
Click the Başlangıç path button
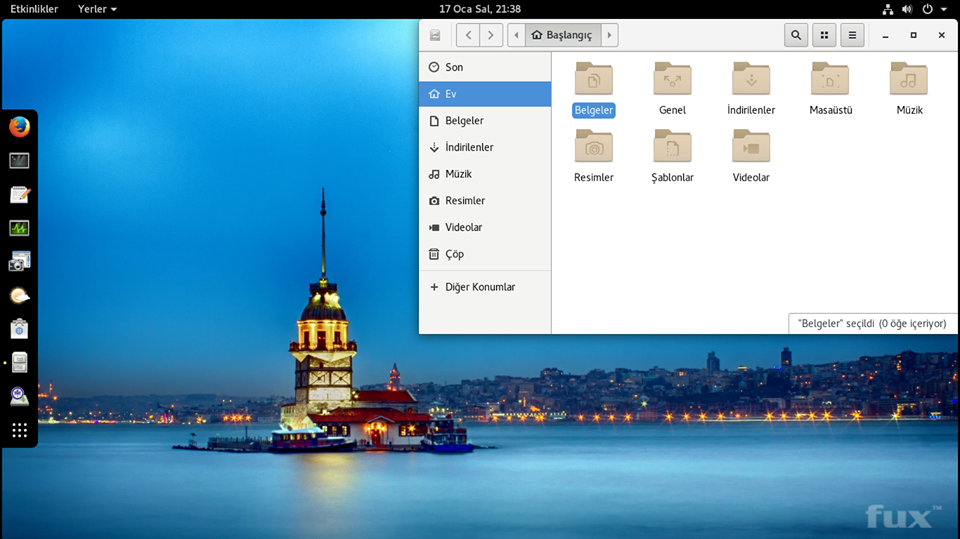pos(563,35)
